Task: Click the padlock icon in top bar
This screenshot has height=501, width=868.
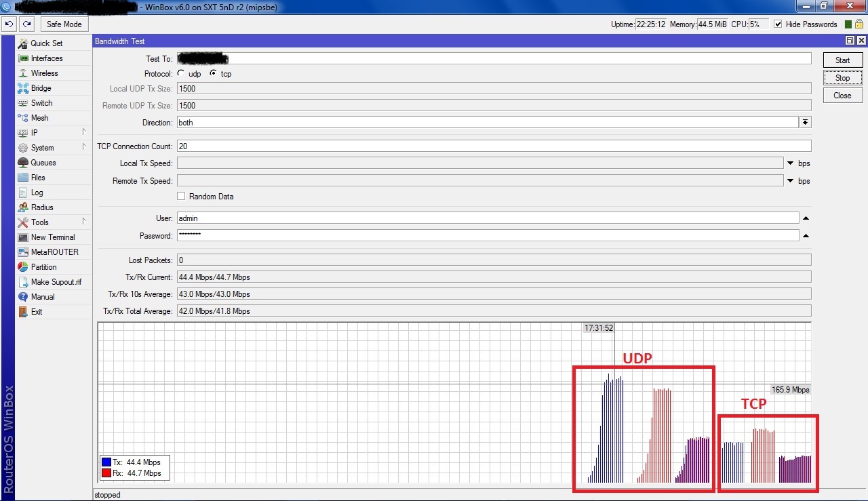Action: pos(859,24)
